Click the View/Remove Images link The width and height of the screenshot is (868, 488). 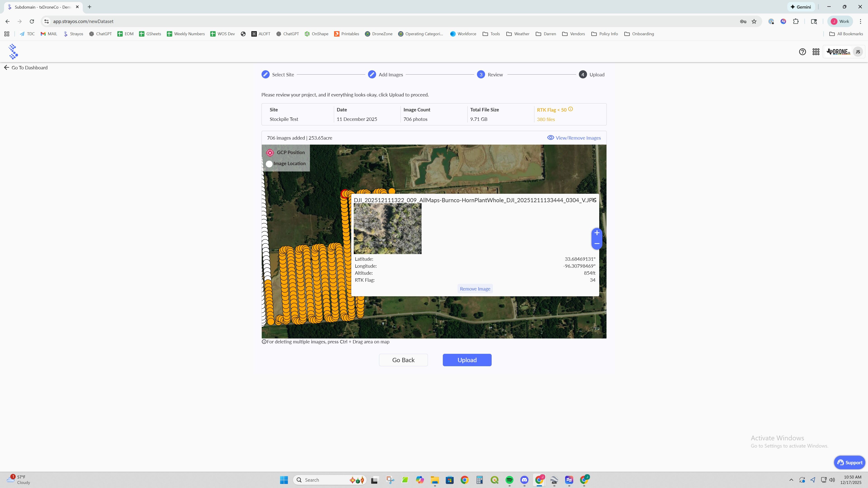(574, 138)
